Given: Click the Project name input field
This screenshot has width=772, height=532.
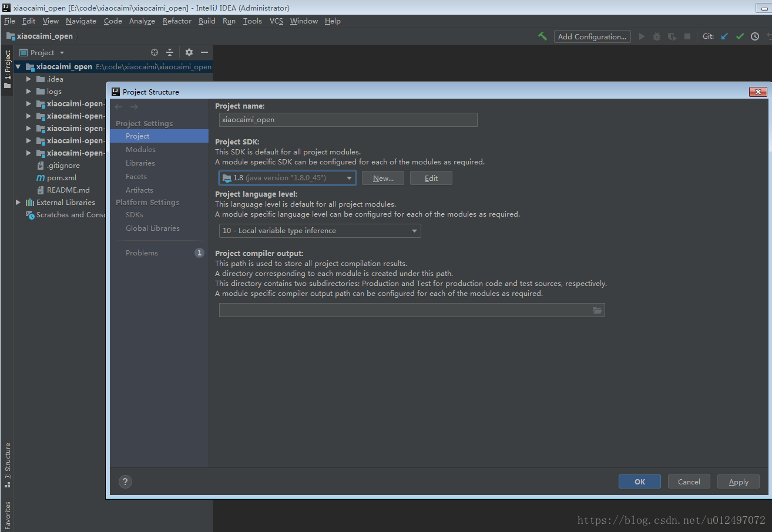Looking at the screenshot, I should point(348,120).
